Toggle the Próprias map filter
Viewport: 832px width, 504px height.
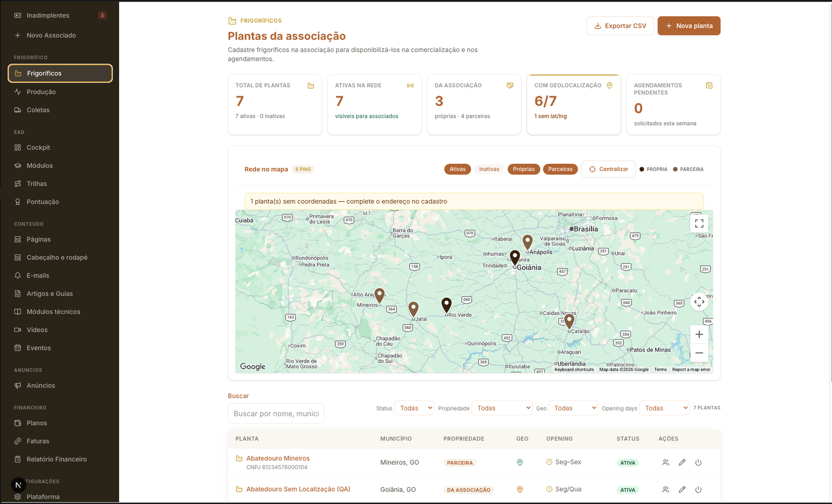coord(524,169)
